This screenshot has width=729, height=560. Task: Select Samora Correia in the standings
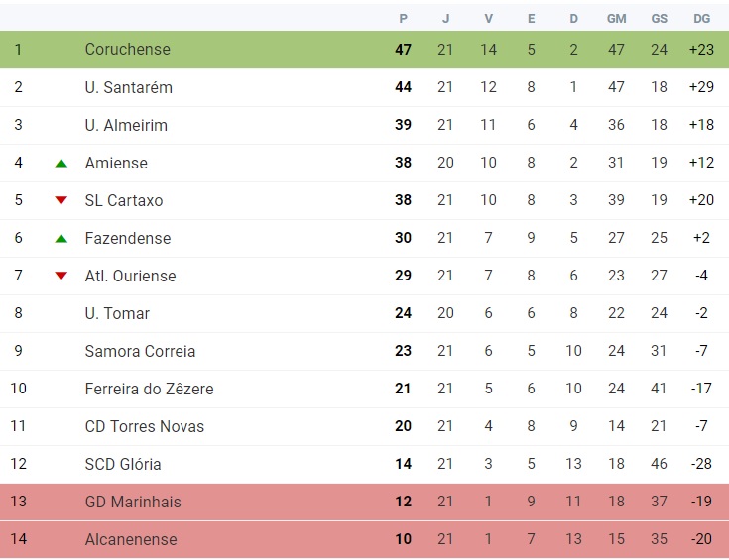tap(140, 351)
